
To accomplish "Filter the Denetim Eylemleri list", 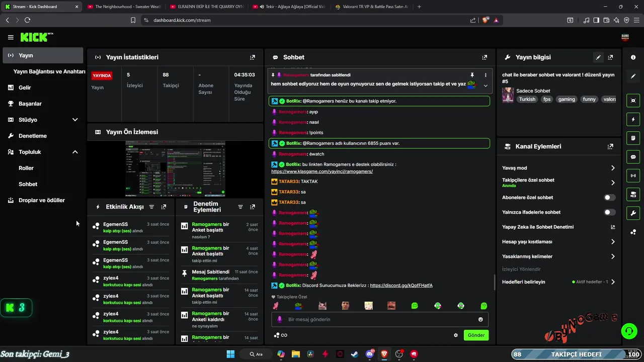I will 240,207.
